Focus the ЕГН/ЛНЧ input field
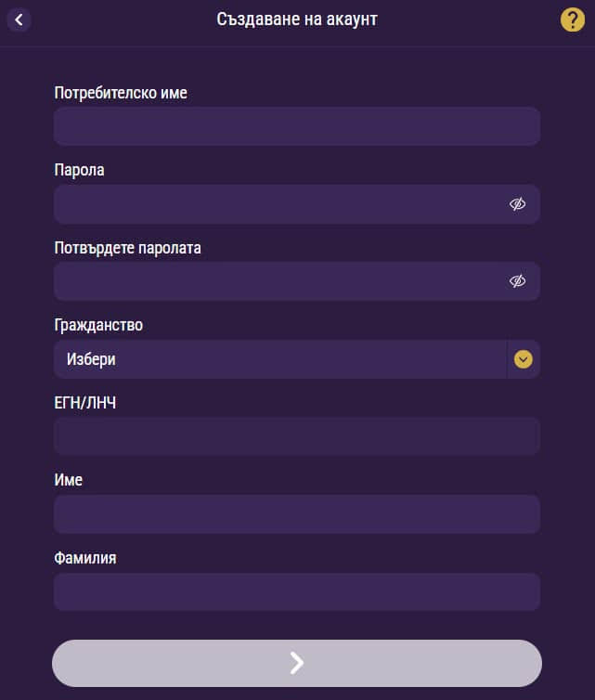Image resolution: width=595 pixels, height=700 pixels. coord(296,436)
